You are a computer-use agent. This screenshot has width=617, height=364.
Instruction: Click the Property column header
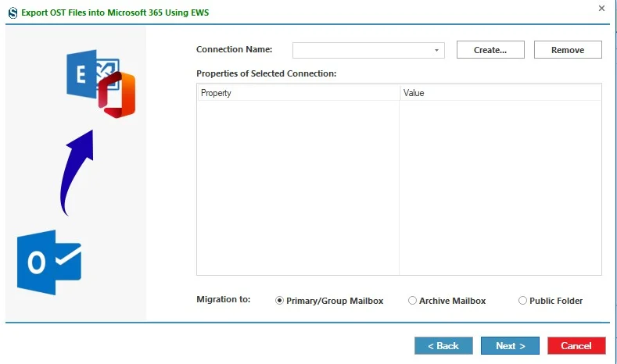tap(298, 93)
